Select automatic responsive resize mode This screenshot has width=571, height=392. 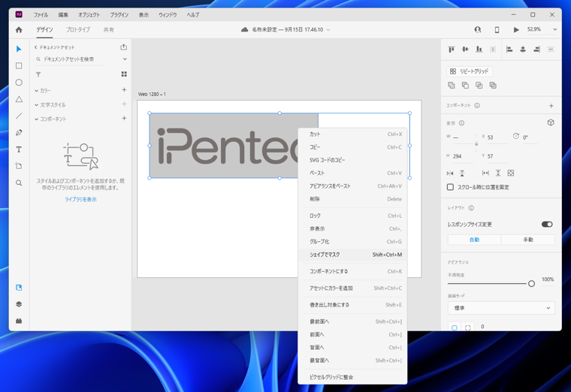[474, 240]
